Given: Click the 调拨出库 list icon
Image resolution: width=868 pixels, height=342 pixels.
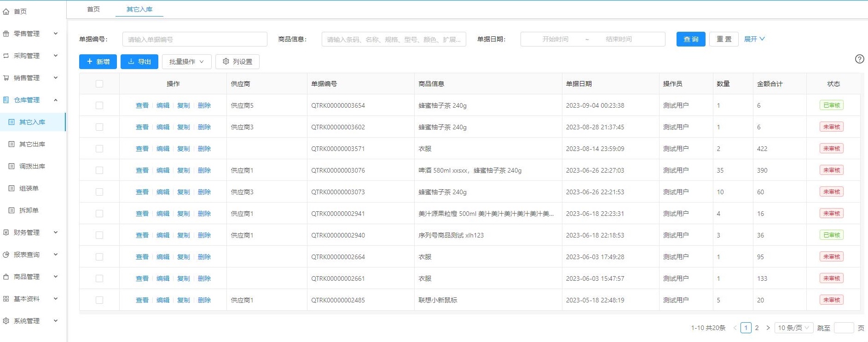Looking at the screenshot, I should (x=12, y=166).
